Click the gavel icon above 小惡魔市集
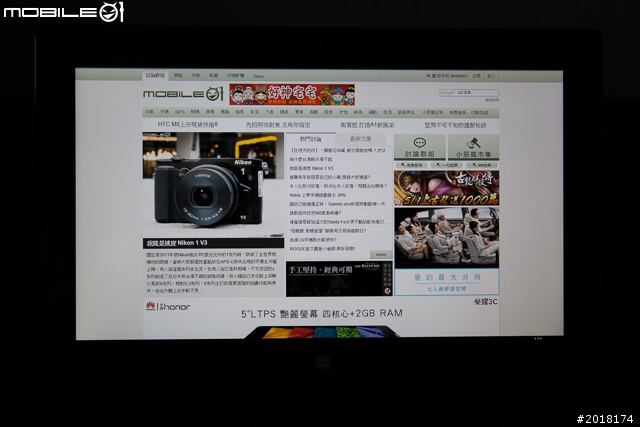The width and height of the screenshot is (640, 427). point(473,143)
